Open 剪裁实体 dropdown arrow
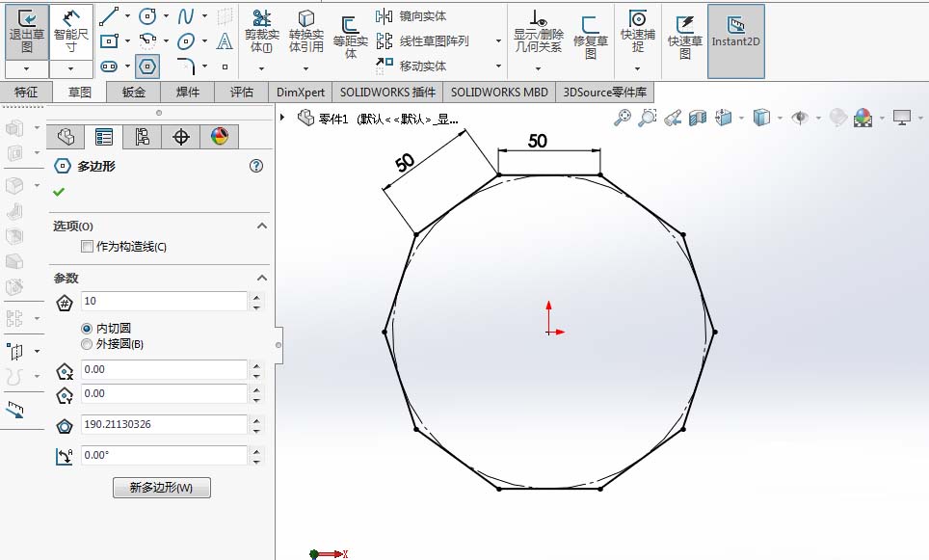 tap(261, 68)
